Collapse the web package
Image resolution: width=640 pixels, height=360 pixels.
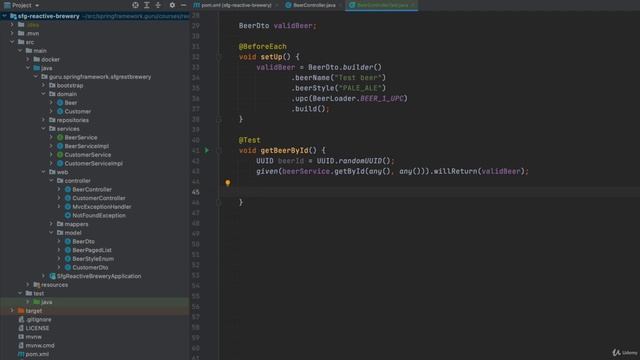pyautogui.click(x=43, y=172)
